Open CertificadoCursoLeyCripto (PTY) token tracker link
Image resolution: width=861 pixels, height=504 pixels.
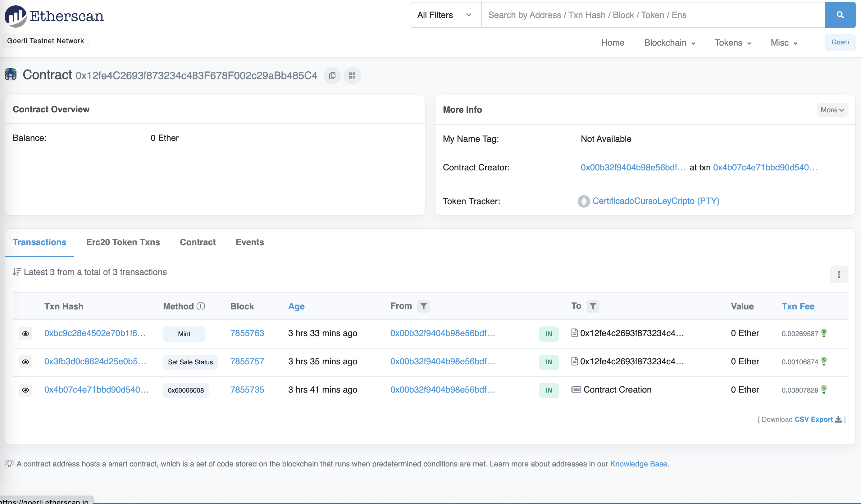click(655, 201)
